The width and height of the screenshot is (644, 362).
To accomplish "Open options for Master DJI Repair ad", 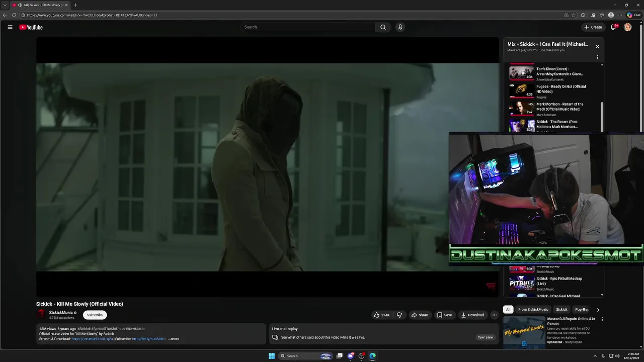I will [x=602, y=319].
